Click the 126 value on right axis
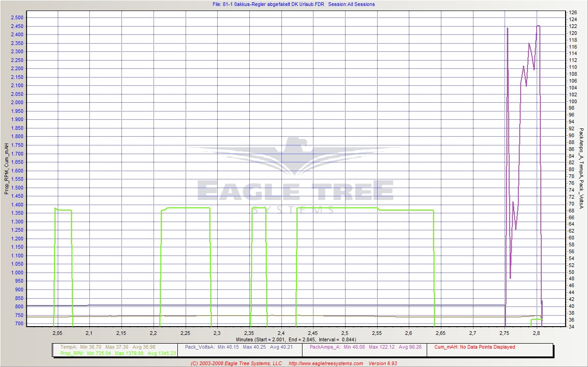The width and height of the screenshot is (588, 367). pos(573,13)
